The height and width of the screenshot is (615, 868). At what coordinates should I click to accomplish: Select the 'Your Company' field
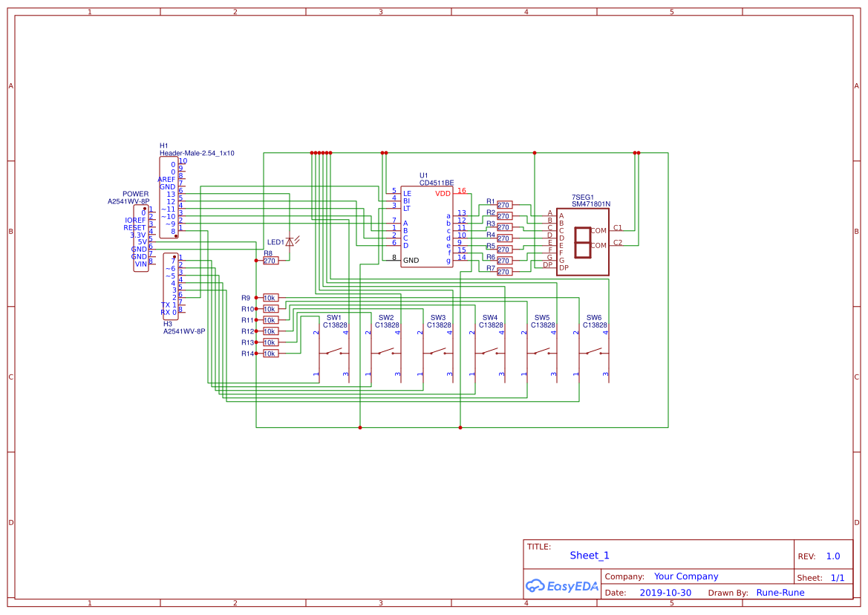(686, 576)
